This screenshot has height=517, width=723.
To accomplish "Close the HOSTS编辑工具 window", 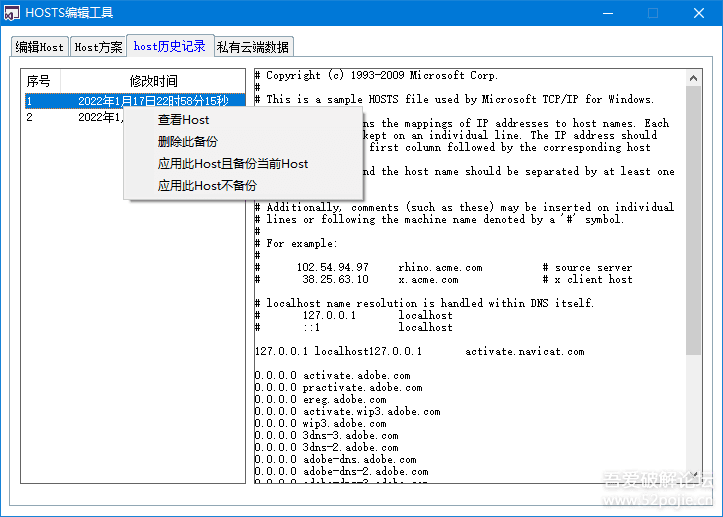I will [699, 13].
